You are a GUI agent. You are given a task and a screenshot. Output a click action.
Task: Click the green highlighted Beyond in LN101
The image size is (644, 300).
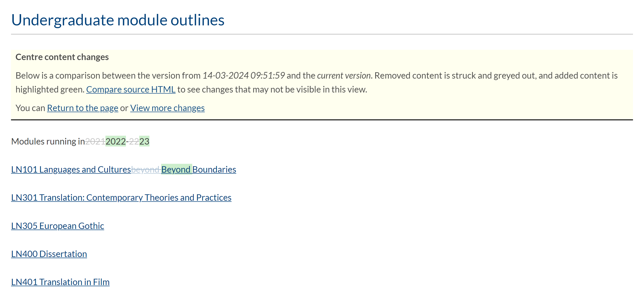[176, 169]
